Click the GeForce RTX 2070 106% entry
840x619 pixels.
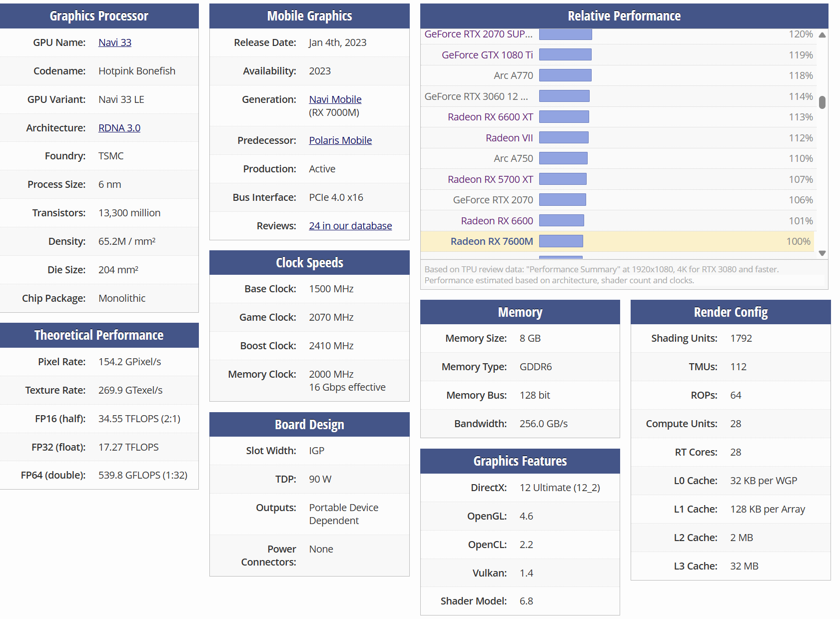[492, 200]
